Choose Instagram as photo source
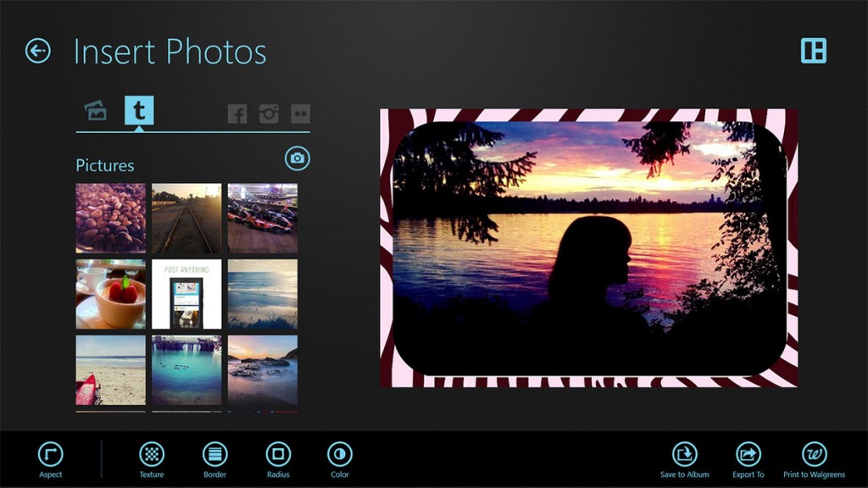Viewport: 868px width, 488px height. pos(269,114)
